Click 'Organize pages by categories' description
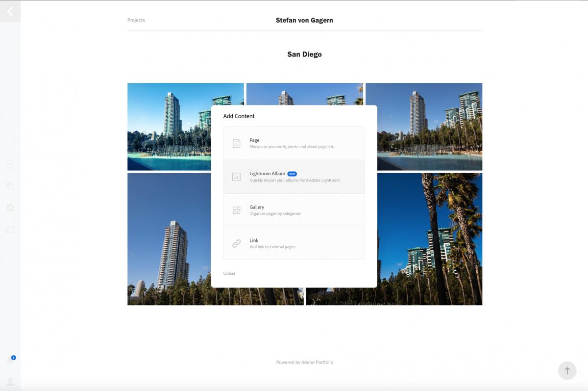Viewport: 588px width, 391px height. [275, 213]
